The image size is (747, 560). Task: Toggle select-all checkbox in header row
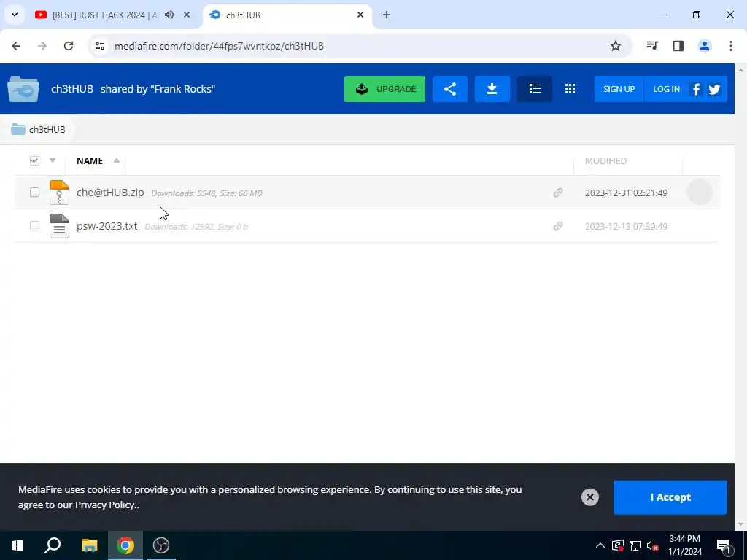click(x=34, y=160)
